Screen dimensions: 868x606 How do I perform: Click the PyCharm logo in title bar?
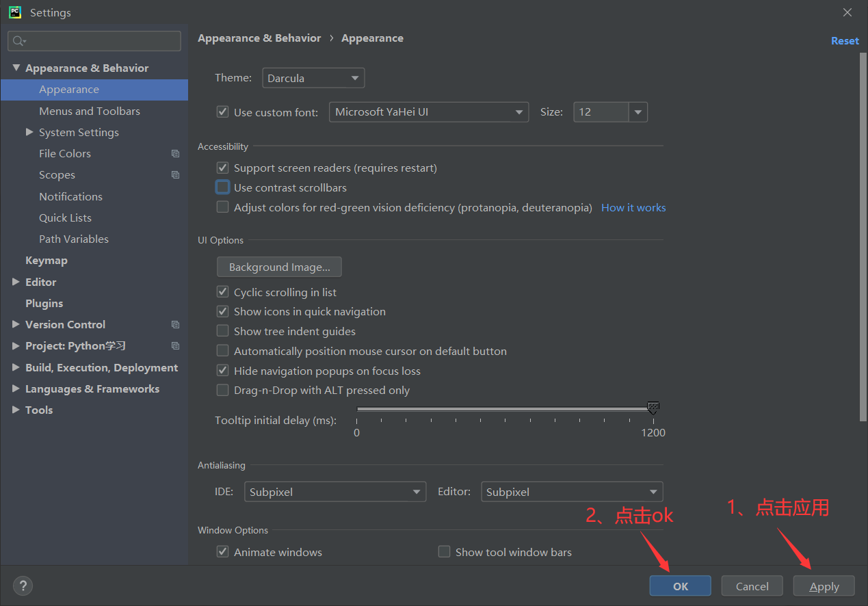click(15, 12)
